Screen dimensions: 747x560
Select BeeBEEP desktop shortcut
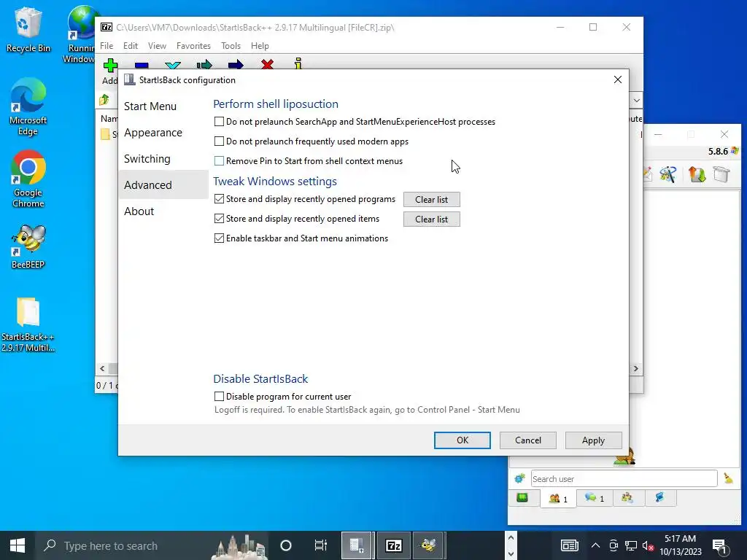(28, 246)
